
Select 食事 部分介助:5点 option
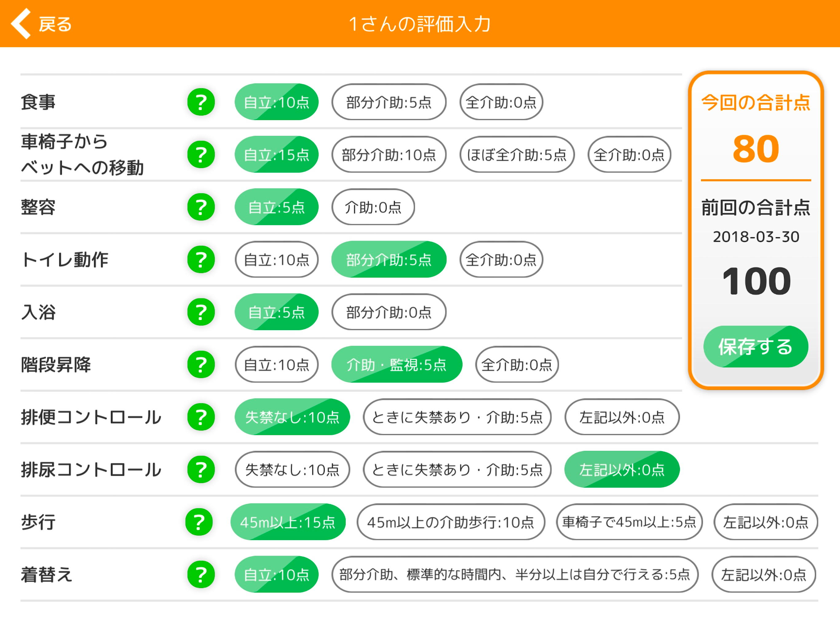click(389, 102)
